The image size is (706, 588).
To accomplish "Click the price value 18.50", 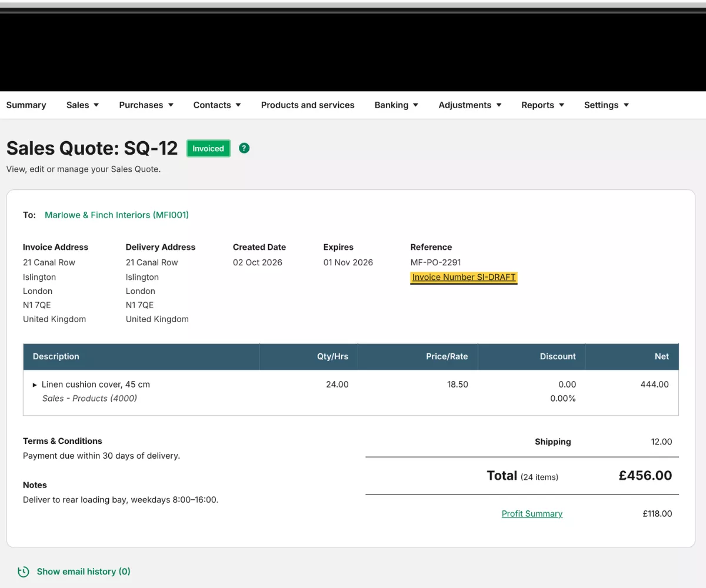I will coord(458,385).
